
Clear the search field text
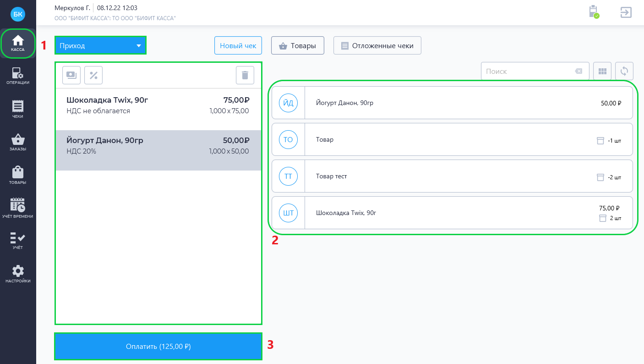(579, 71)
